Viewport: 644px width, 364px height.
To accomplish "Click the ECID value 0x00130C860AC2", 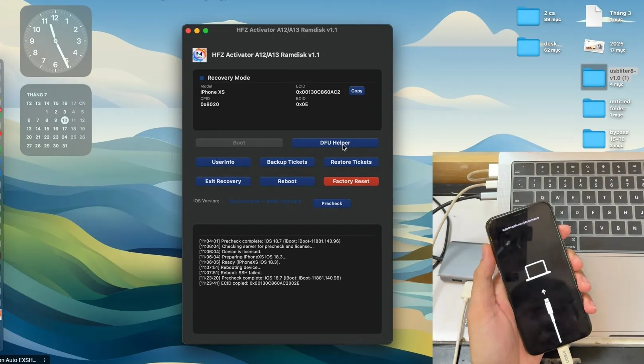I will pyautogui.click(x=318, y=92).
